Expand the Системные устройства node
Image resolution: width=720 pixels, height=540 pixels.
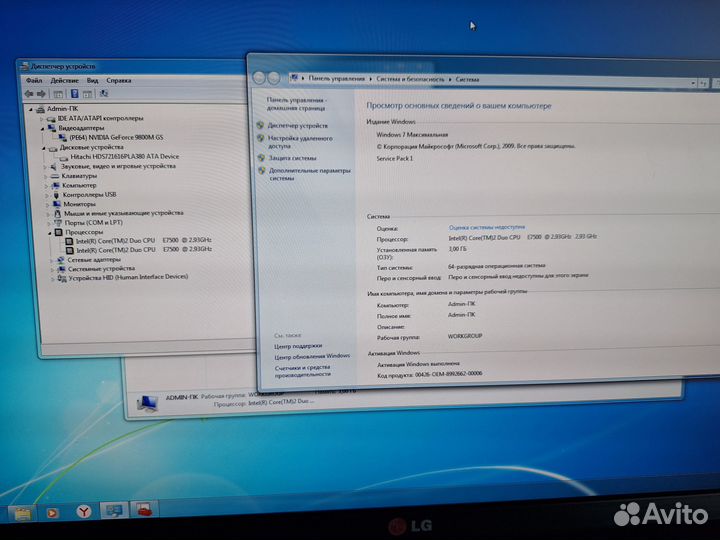tap(52, 270)
